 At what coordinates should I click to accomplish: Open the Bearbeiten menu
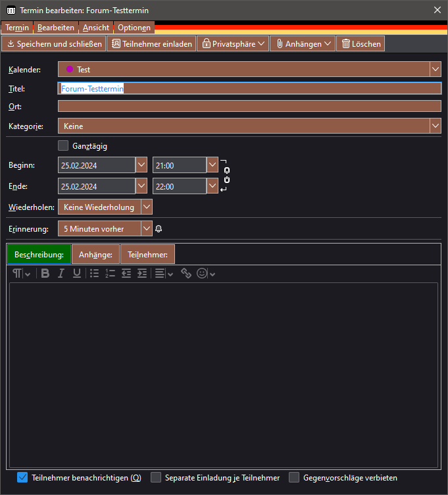click(55, 28)
